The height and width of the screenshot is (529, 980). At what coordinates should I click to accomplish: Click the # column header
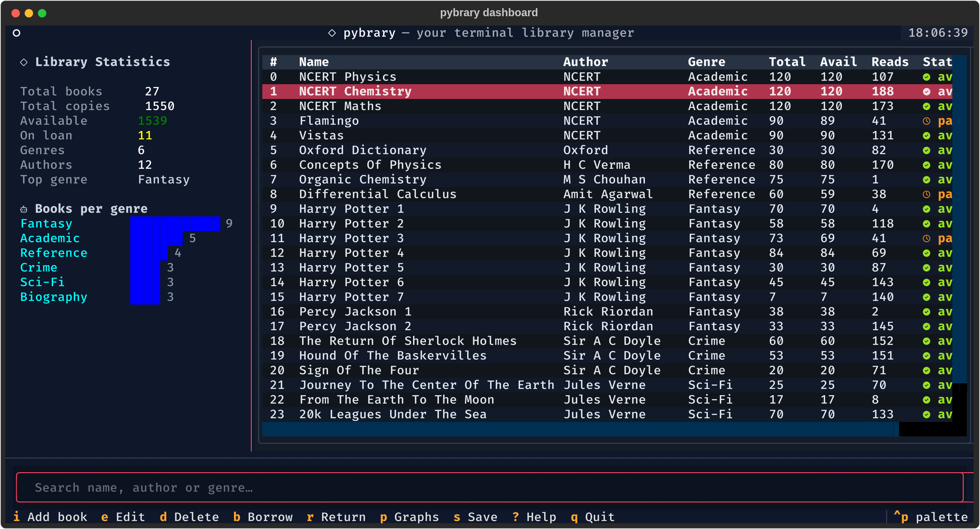point(273,62)
